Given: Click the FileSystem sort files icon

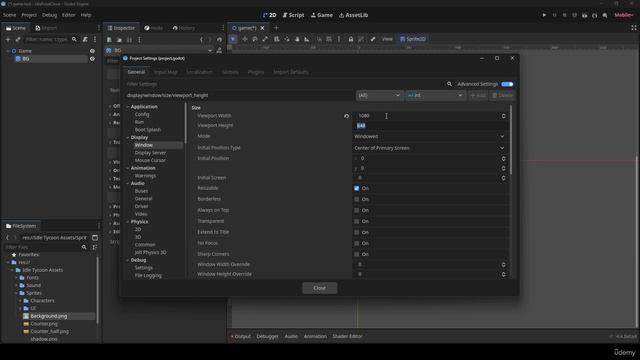Looking at the screenshot, I should click(95, 247).
